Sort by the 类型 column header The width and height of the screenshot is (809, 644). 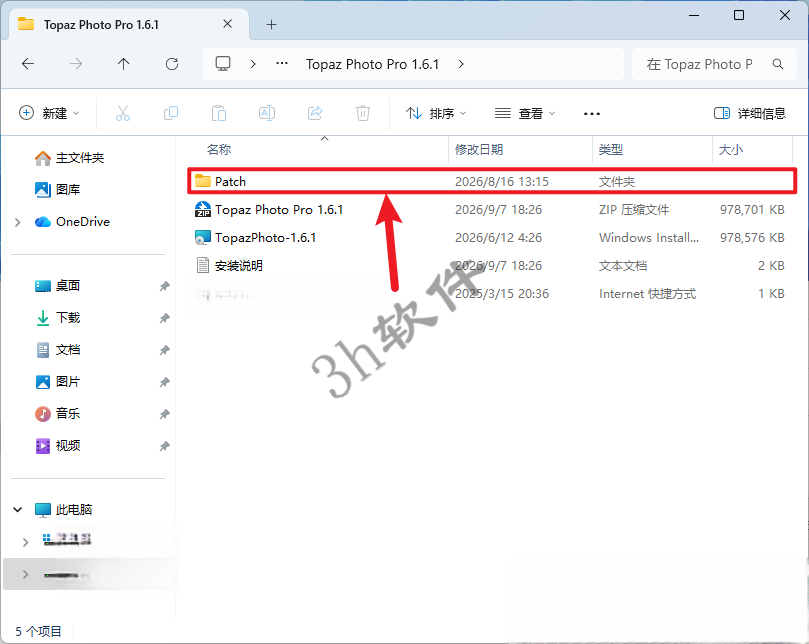click(610, 150)
